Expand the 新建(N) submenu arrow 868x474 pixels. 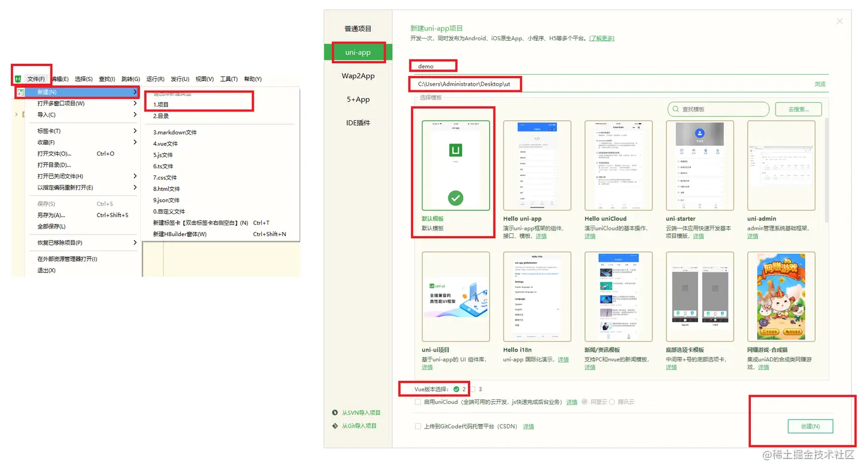135,92
